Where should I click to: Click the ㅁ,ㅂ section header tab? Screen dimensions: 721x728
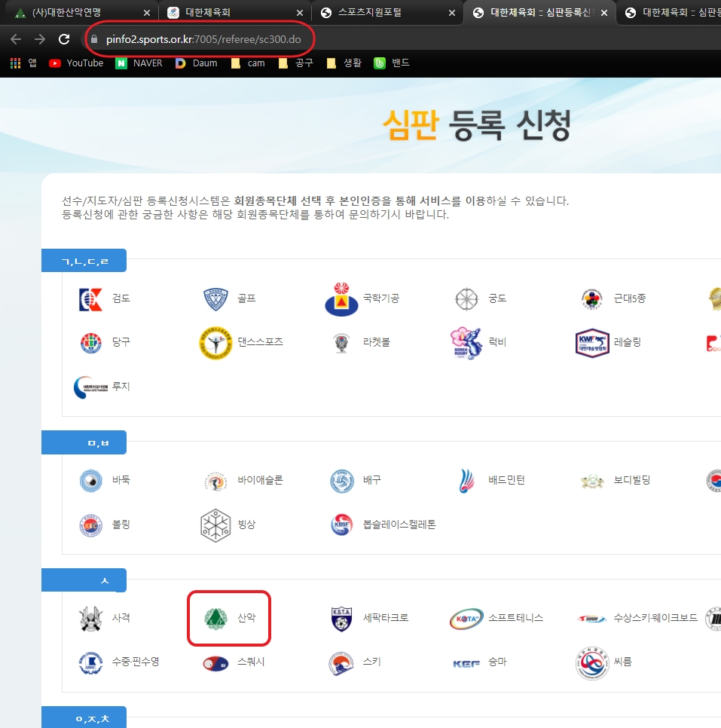pyautogui.click(x=84, y=443)
